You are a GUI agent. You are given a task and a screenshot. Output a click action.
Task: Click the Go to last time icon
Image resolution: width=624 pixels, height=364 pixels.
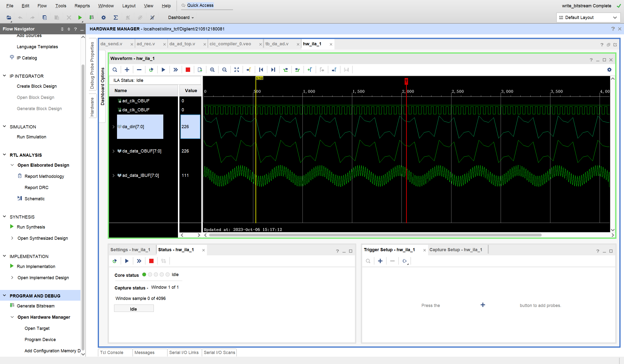pyautogui.click(x=273, y=70)
